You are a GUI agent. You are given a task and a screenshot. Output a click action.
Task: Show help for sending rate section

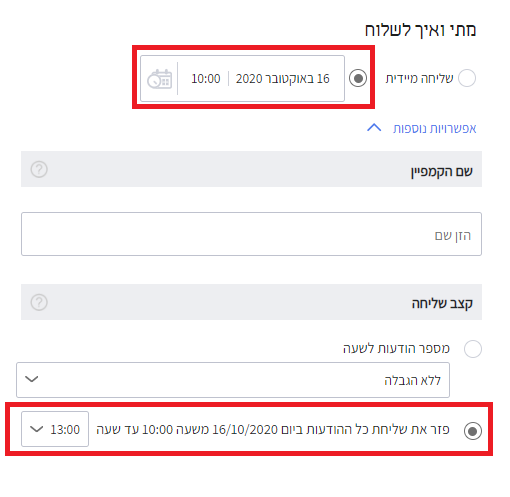click(39, 302)
